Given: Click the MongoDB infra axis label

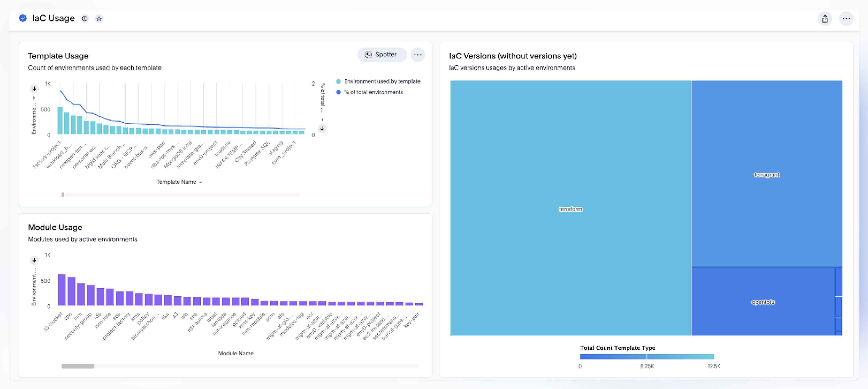Looking at the screenshot, I should click(x=178, y=155).
